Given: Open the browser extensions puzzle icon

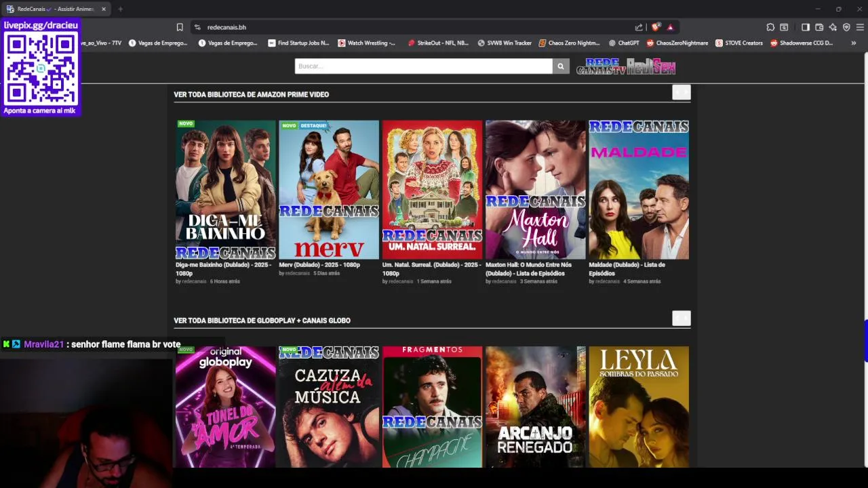Looking at the screenshot, I should click(x=770, y=27).
